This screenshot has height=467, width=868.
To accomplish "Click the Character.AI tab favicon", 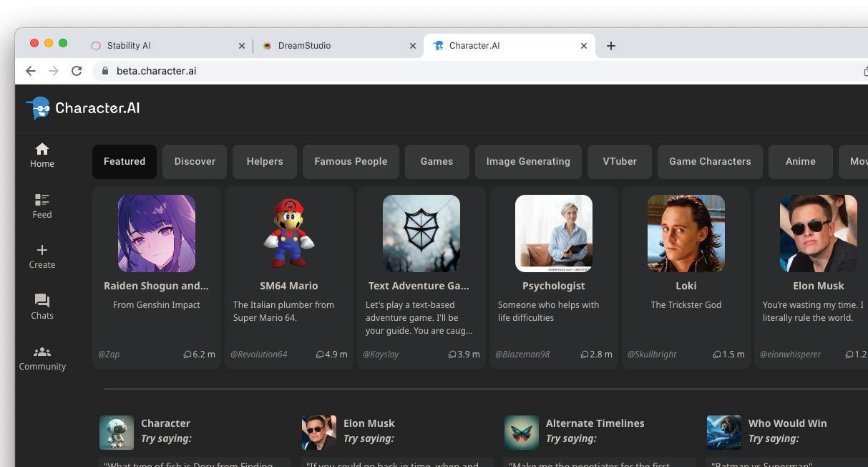I will coord(439,46).
